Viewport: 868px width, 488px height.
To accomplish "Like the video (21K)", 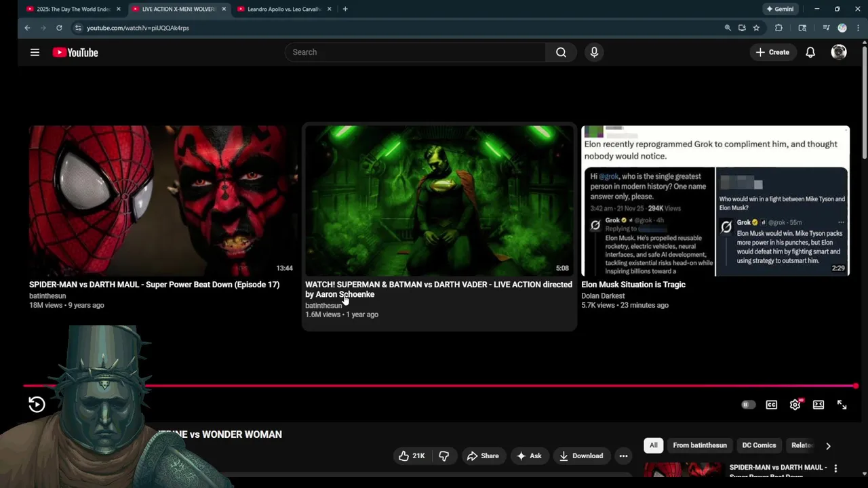I will coord(412,456).
